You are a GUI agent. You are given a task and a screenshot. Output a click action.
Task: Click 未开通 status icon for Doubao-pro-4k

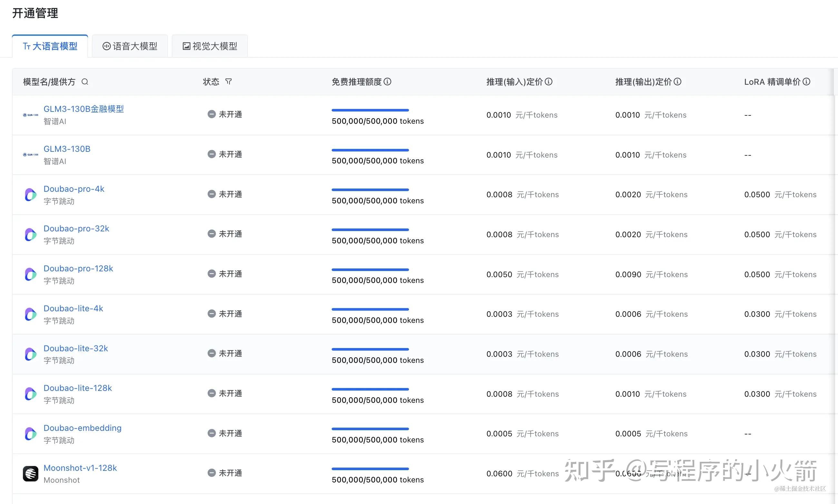(212, 194)
